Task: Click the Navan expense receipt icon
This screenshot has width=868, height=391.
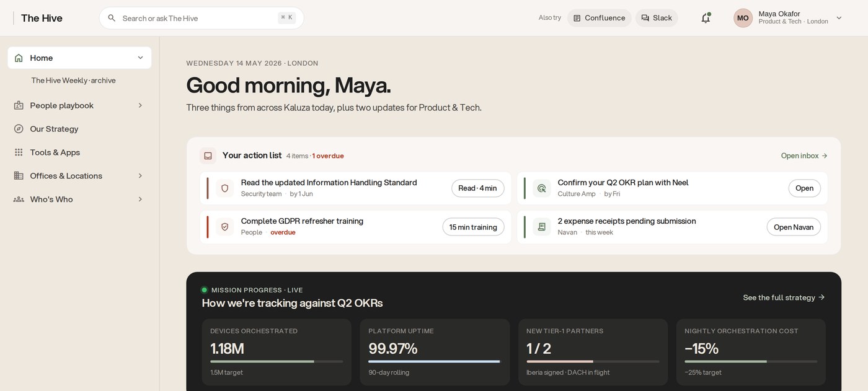Action: 541,227
